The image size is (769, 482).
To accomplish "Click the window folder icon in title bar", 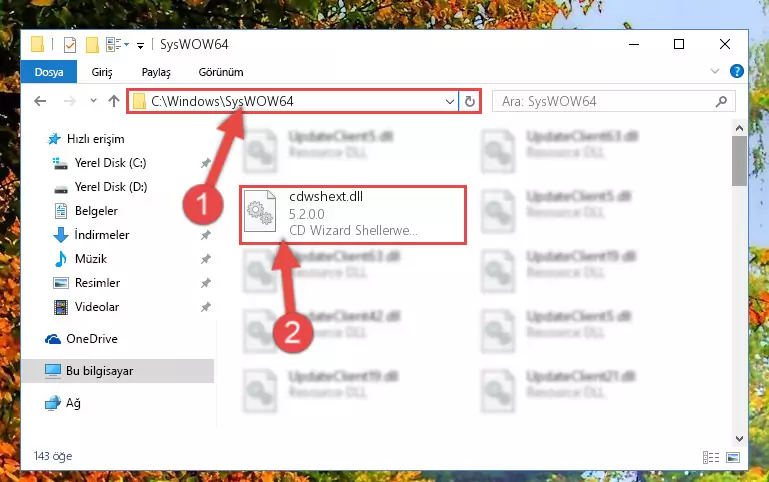I will point(37,44).
